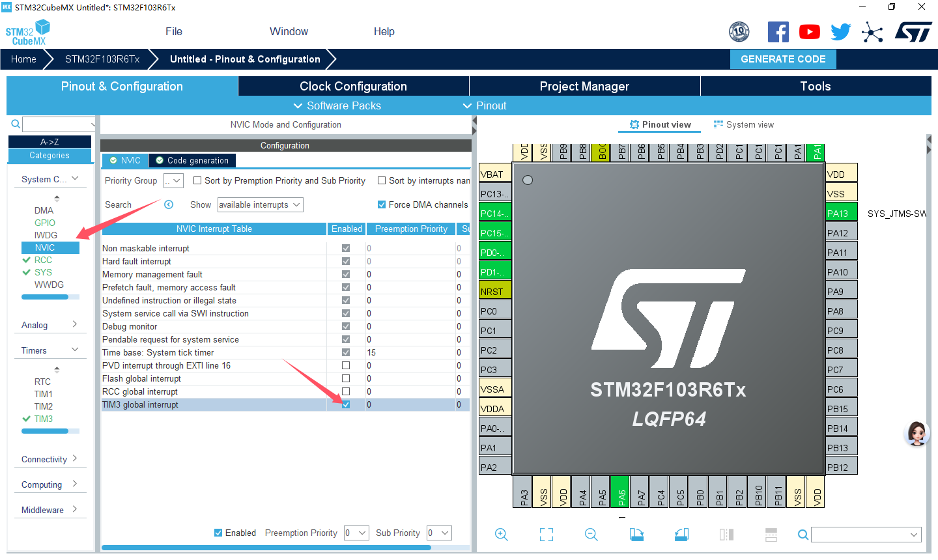The width and height of the screenshot is (938, 560).
Task: Open the Show available interrupts dropdown
Action: pyautogui.click(x=260, y=204)
